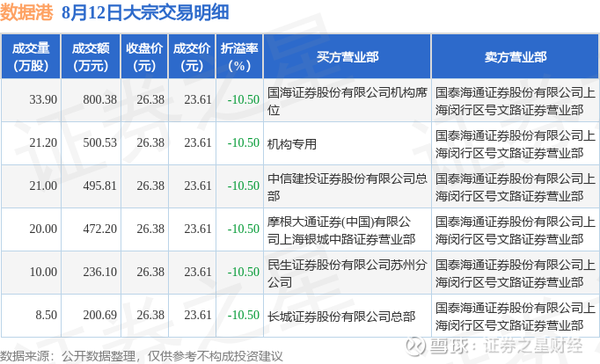
Task: Click the volume cell 8.50
Action: click(x=47, y=316)
